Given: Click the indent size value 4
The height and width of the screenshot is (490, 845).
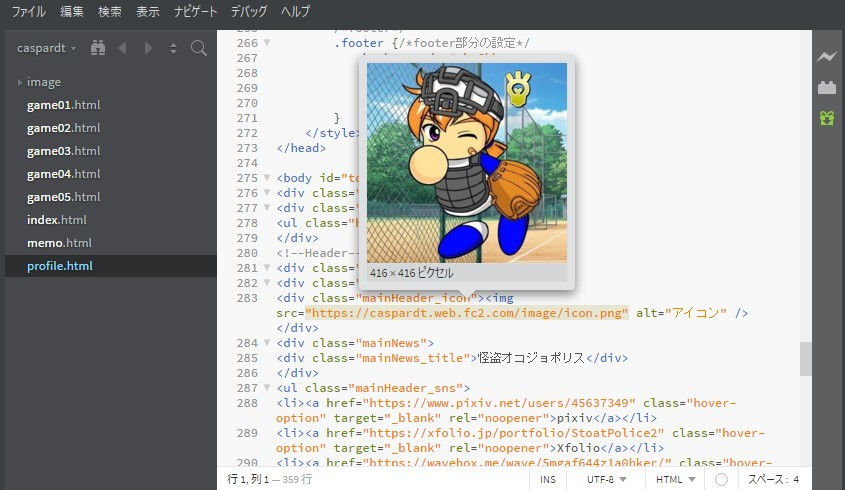Looking at the screenshot, I should point(796,479).
